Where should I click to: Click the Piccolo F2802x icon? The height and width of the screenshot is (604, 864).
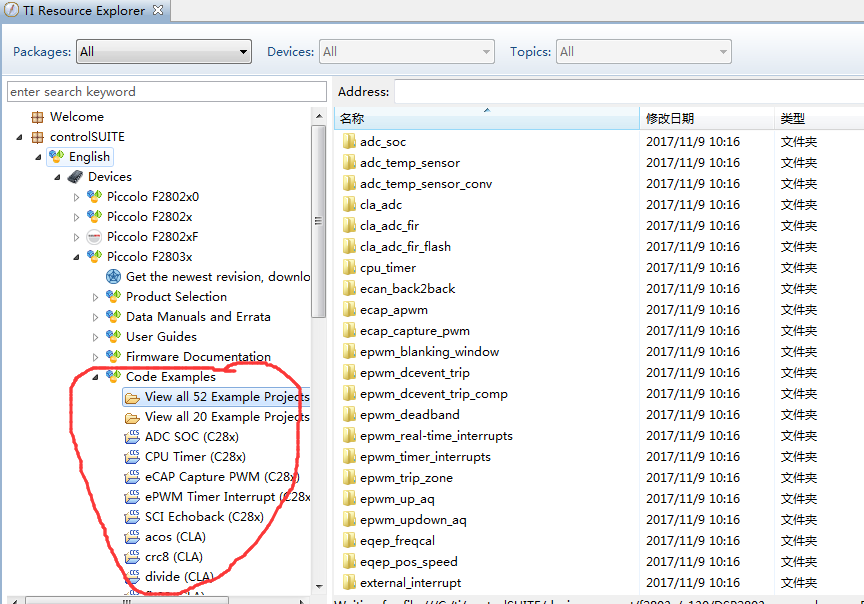(x=94, y=216)
